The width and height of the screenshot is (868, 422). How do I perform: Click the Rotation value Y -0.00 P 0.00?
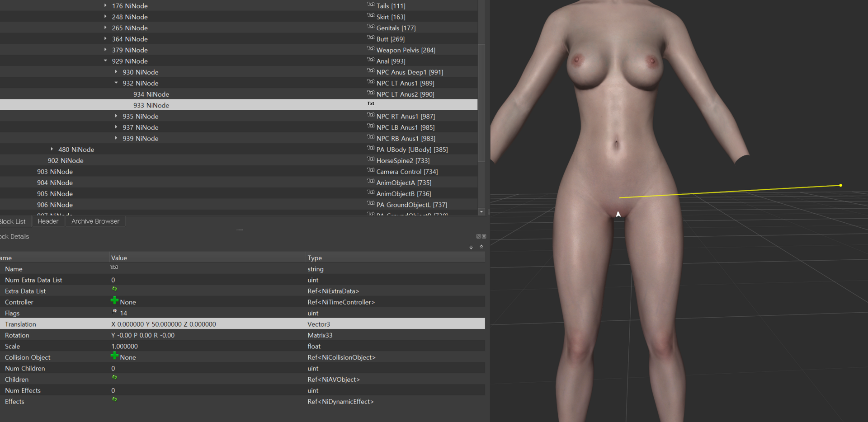click(143, 335)
